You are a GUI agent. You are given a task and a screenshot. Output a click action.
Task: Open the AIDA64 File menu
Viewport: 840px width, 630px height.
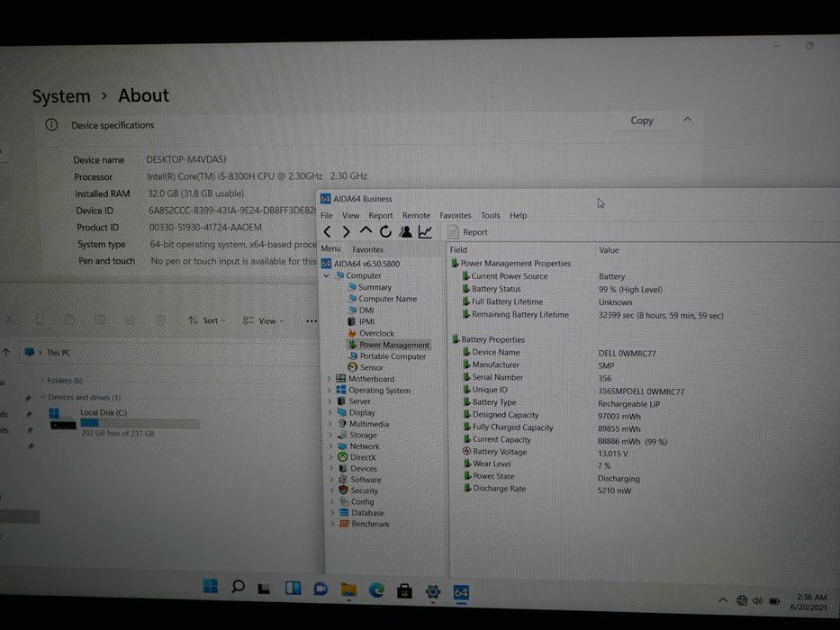pos(327,215)
